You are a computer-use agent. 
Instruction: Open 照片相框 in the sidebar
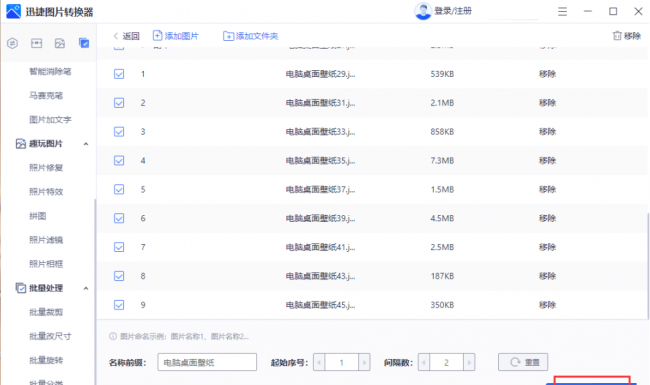coord(46,264)
